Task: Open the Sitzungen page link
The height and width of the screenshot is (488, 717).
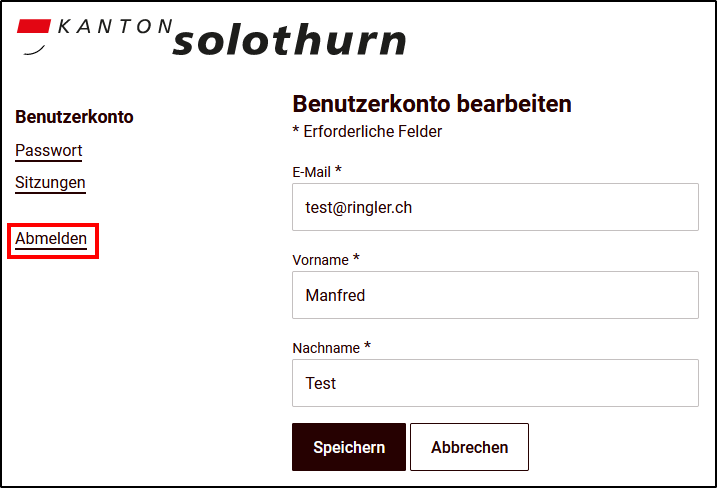Action: point(50,182)
